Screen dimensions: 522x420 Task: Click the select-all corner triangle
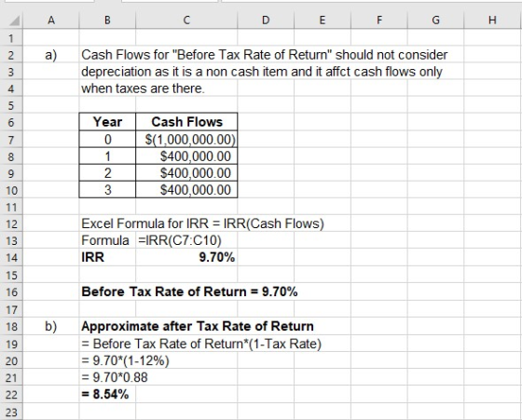(14, 21)
